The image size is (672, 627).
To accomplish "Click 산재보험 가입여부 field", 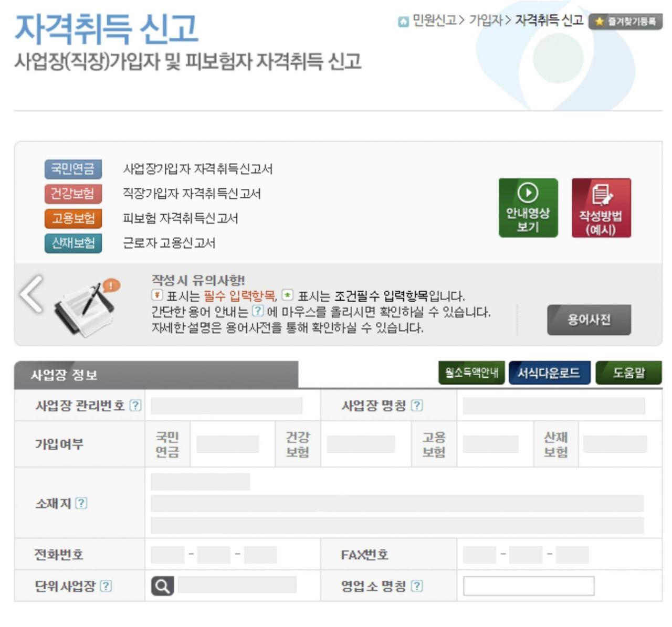I will (x=615, y=444).
